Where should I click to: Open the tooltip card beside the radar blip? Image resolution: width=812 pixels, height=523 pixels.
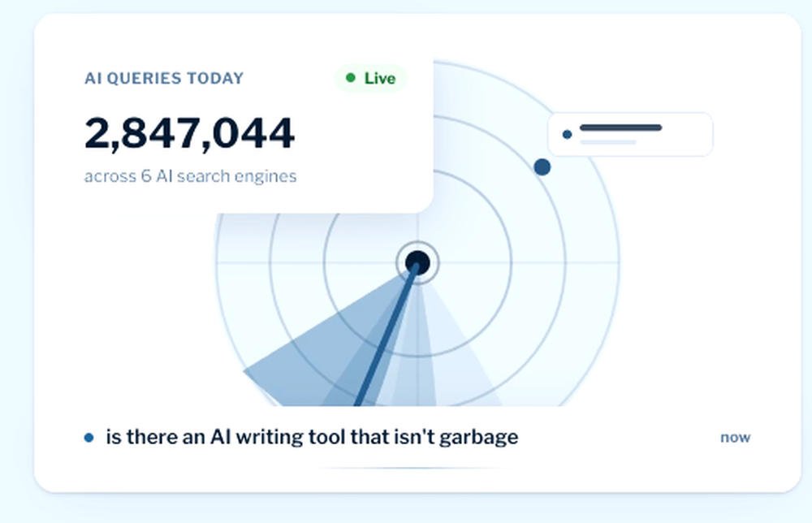[630, 134]
